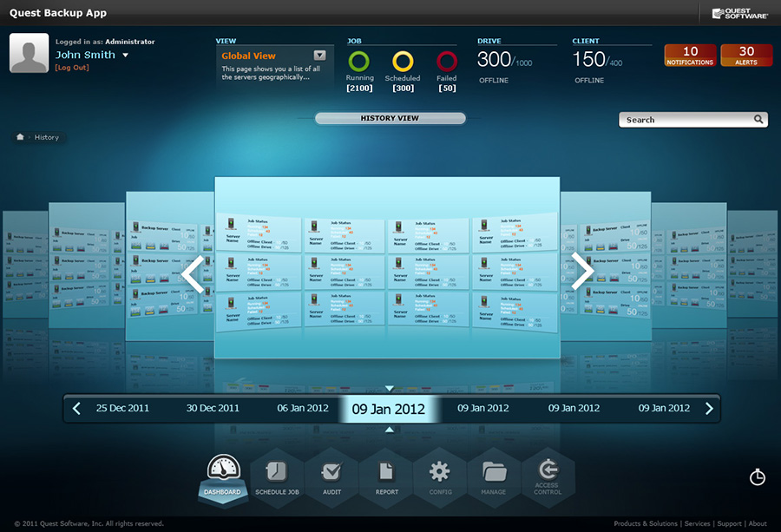Image resolution: width=781 pixels, height=532 pixels.
Task: Open the Global View dropdown
Action: [319, 56]
